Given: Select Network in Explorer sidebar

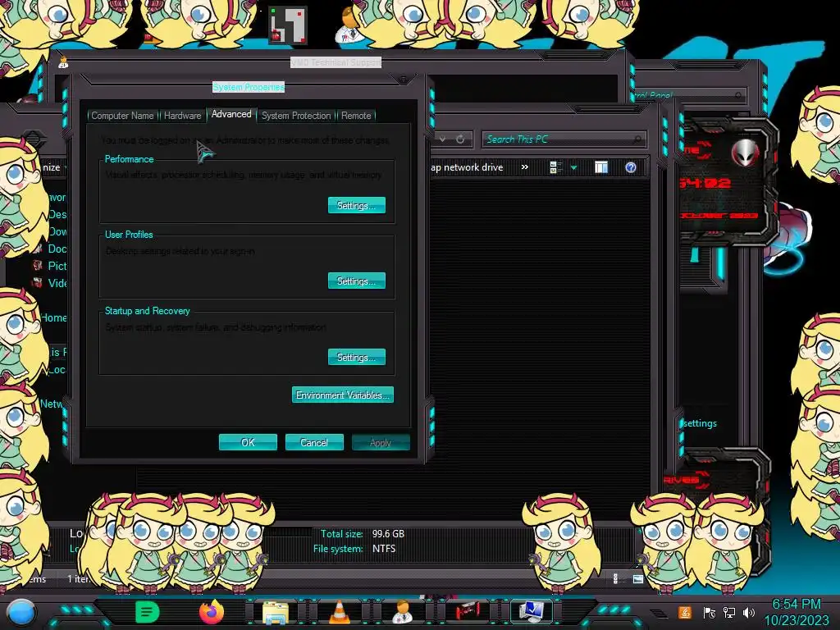Looking at the screenshot, I should pyautogui.click(x=52, y=404).
